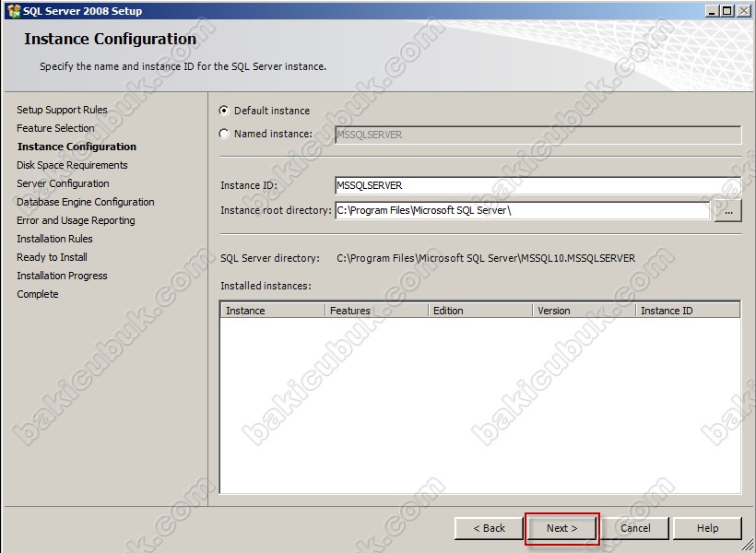This screenshot has width=756, height=553.
Task: Click the Installed instances label
Action: 266,286
